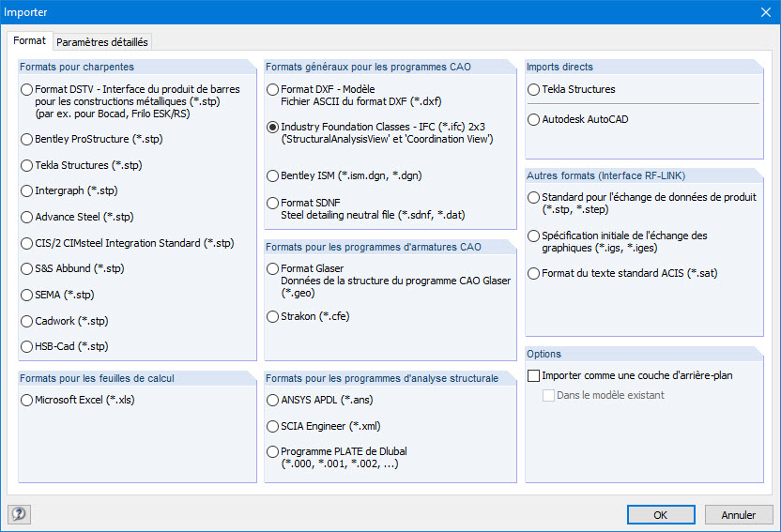Select Cadwork (*.stp) format option
This screenshot has width=781, height=532.
click(x=27, y=321)
